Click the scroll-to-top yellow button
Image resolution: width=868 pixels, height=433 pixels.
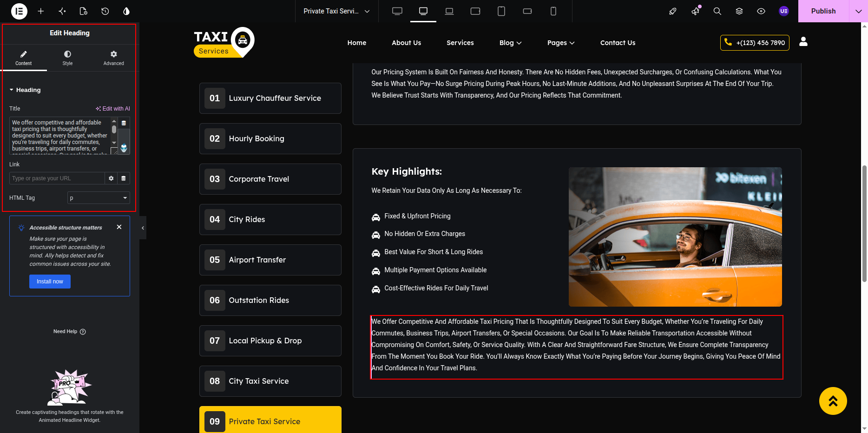point(833,401)
